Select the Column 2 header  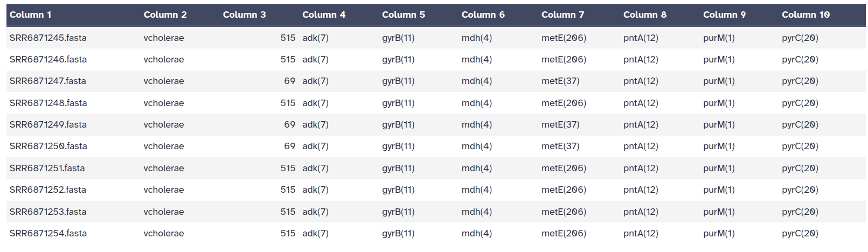click(165, 15)
